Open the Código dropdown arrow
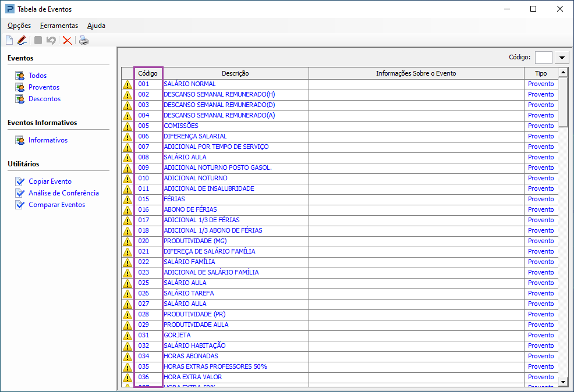Screen dimensions: 574x392 tap(562, 58)
